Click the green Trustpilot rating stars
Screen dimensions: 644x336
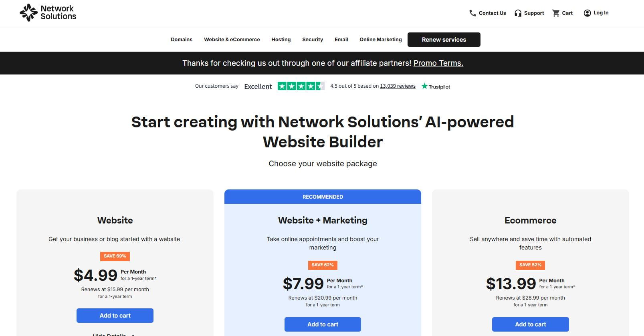tap(301, 86)
